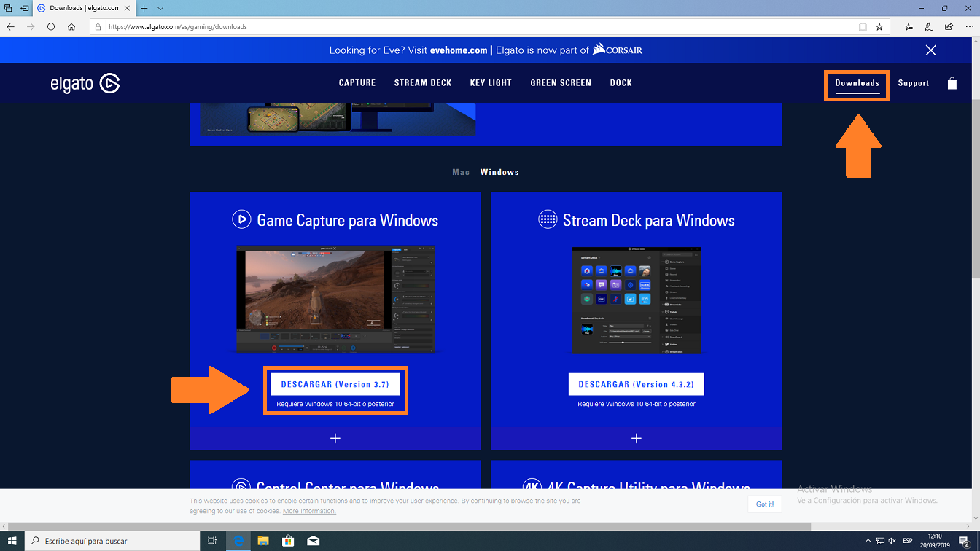Go to browser home page icon
This screenshot has height=551, width=980.
tap(71, 27)
